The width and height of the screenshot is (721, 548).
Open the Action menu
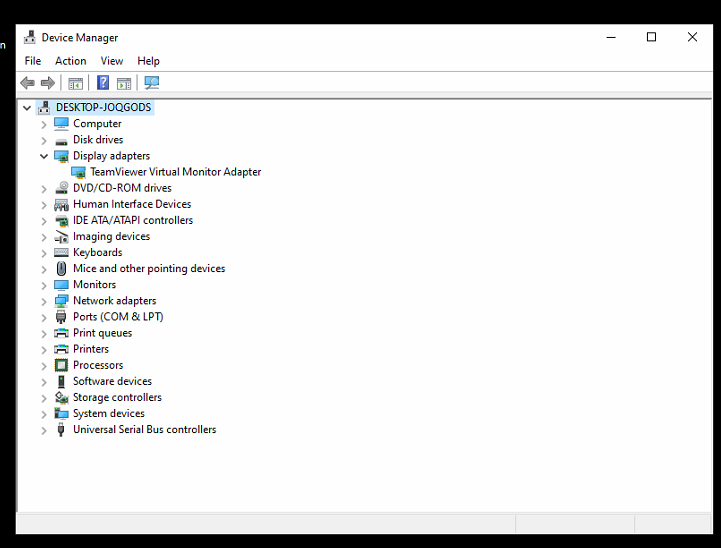point(70,61)
